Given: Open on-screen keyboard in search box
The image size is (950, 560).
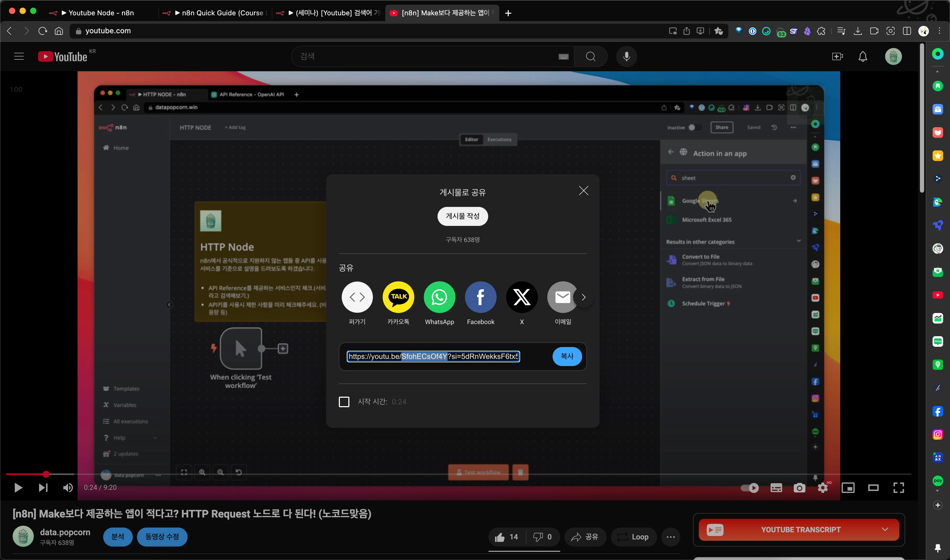Looking at the screenshot, I should [563, 56].
